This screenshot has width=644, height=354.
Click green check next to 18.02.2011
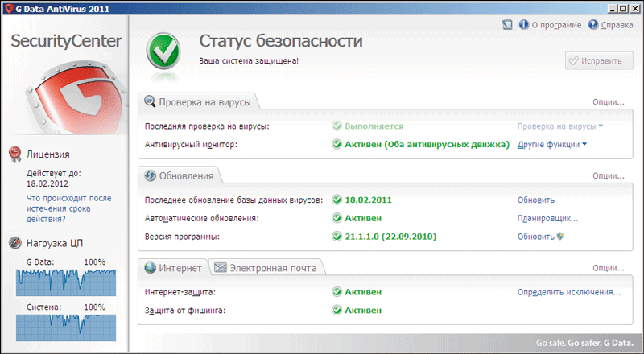click(336, 200)
